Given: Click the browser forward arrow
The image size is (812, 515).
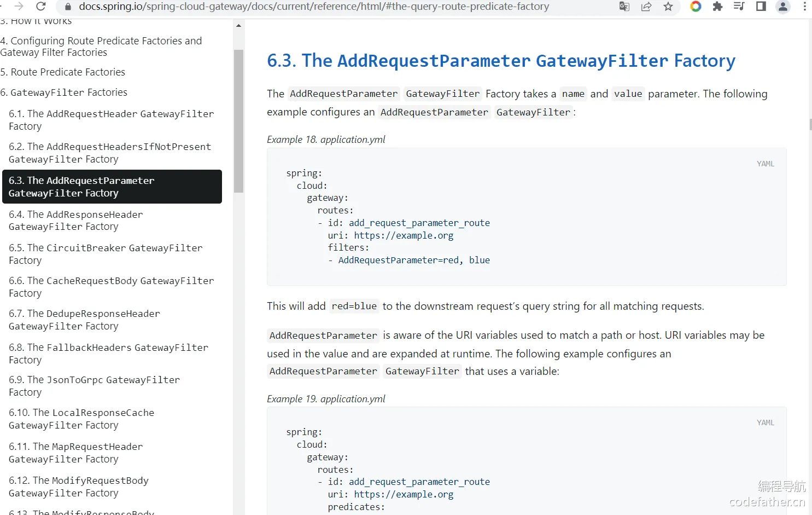Looking at the screenshot, I should [x=19, y=6].
